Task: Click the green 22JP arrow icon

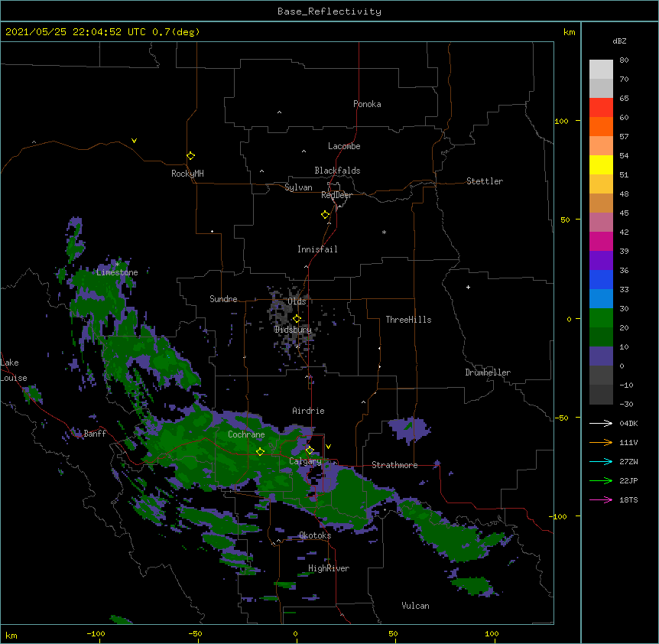Action: click(601, 480)
